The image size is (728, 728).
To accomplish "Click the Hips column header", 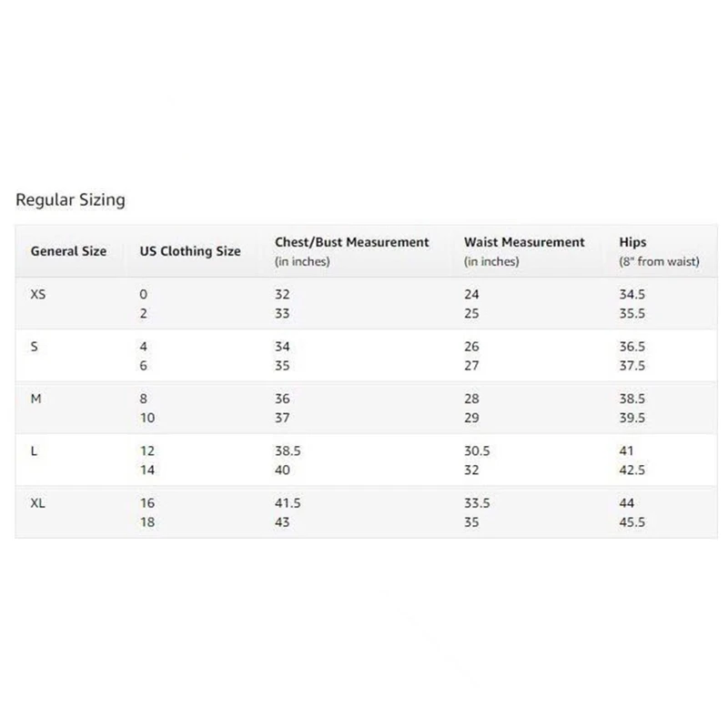I will click(x=632, y=242).
